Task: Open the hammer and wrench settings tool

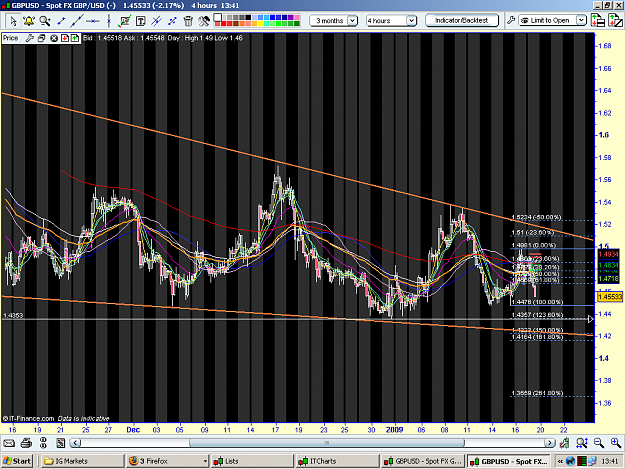Action: coord(204,21)
